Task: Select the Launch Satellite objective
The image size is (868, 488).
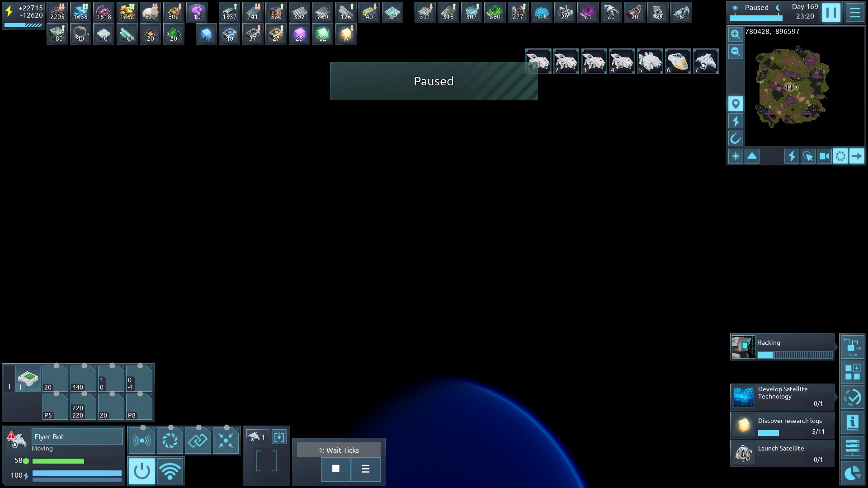Action: [x=782, y=453]
